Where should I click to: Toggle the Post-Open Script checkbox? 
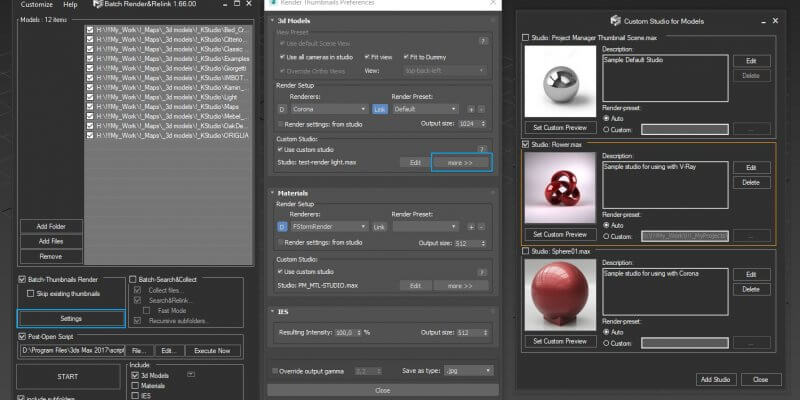[22, 337]
